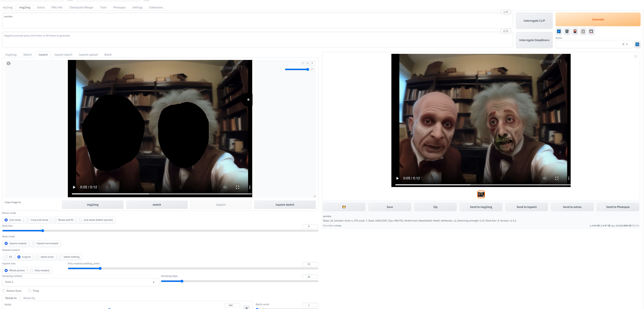The height and width of the screenshot is (309, 644).
Task: Click the trash icon to clear the prompt
Action: [x=567, y=31]
